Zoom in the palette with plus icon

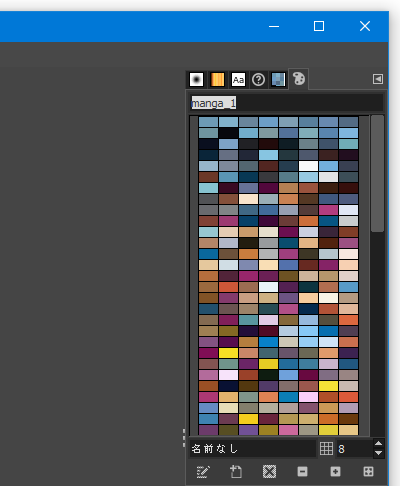tap(335, 472)
